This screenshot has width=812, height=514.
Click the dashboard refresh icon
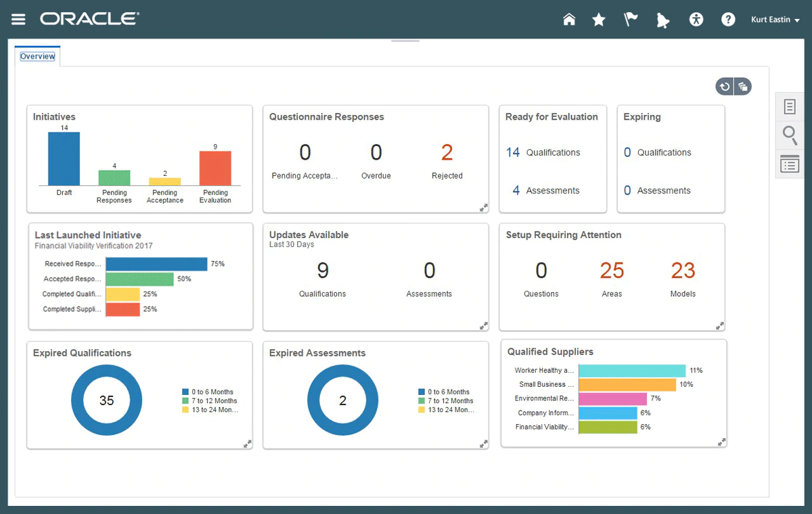point(725,87)
